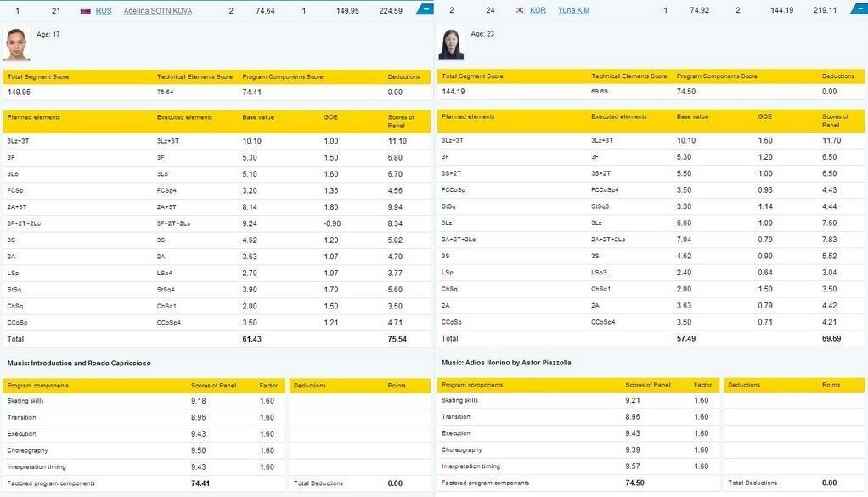This screenshot has width=868, height=497.
Task: Click executed element LSp3 in Kim's table
Action: [599, 273]
